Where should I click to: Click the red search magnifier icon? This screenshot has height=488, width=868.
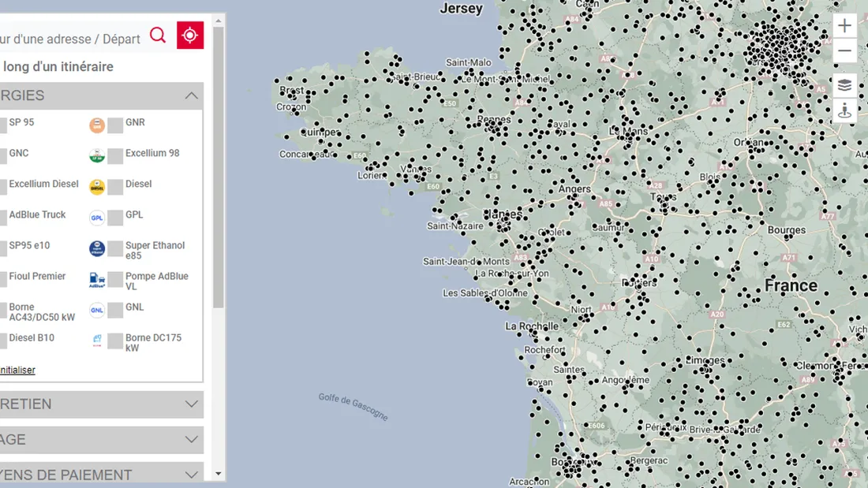pyautogui.click(x=158, y=35)
